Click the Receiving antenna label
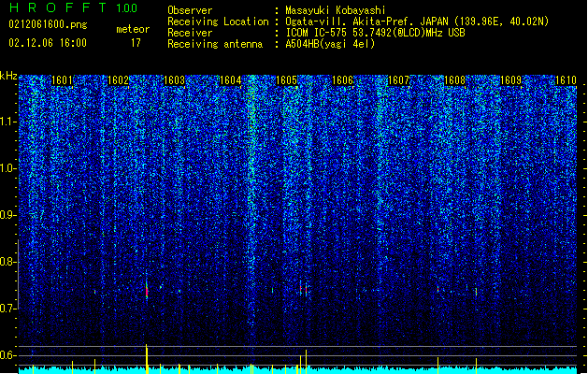The height and width of the screenshot is (374, 588). coord(215,44)
